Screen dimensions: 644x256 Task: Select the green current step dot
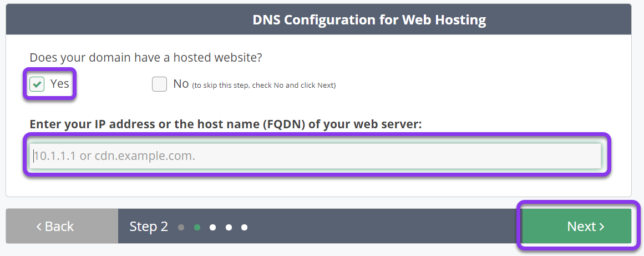197,227
